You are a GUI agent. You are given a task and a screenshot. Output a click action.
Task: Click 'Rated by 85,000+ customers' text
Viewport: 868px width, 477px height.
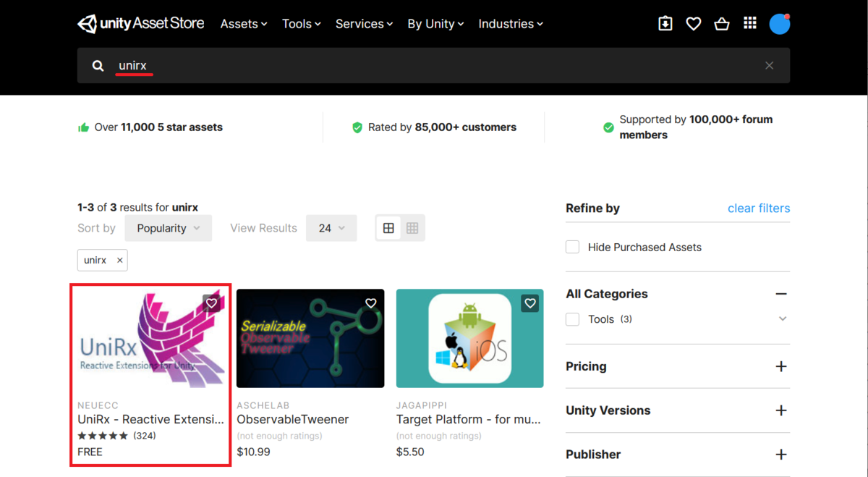tap(442, 127)
